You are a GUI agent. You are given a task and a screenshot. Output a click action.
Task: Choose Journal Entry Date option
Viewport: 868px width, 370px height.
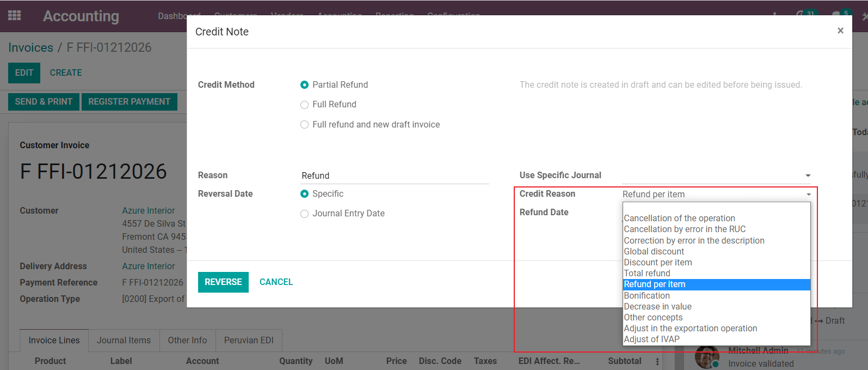pyautogui.click(x=305, y=214)
